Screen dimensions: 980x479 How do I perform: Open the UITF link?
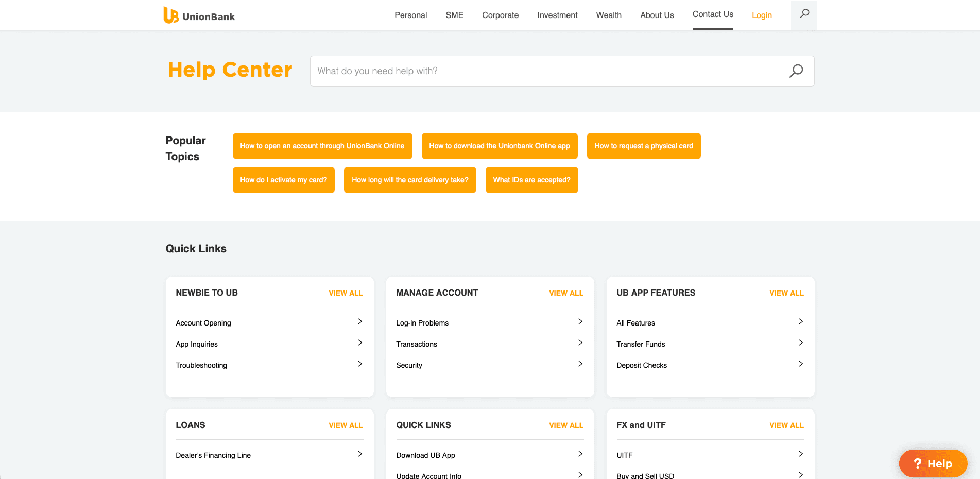(x=625, y=455)
